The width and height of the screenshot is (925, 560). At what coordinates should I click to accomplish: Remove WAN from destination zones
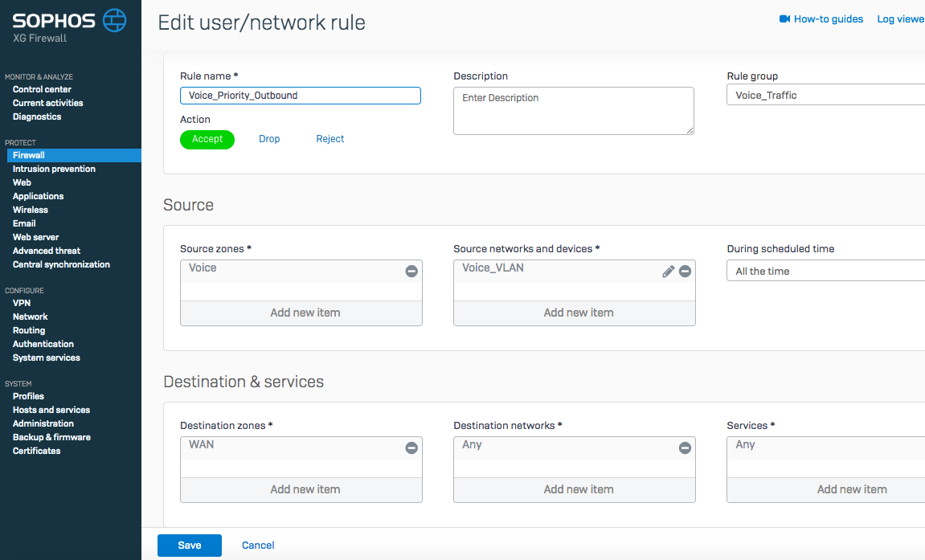(411, 448)
